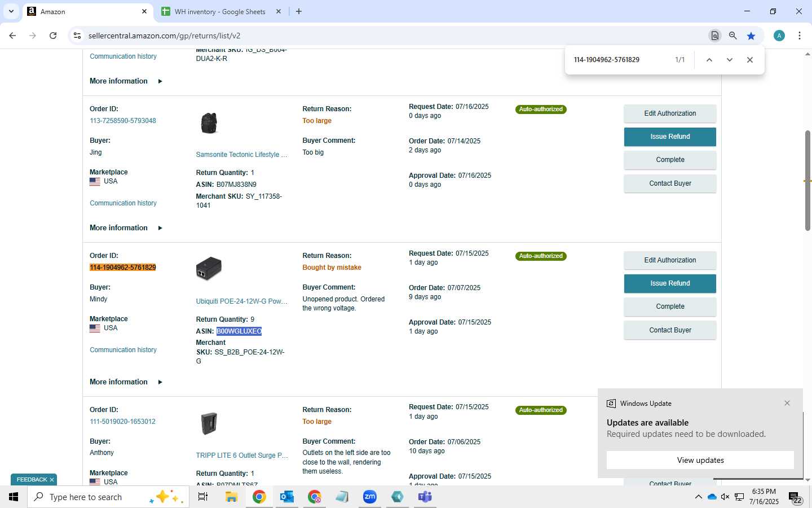Complete the Ubiquiti return
The height and width of the screenshot is (508, 812).
coord(670,306)
